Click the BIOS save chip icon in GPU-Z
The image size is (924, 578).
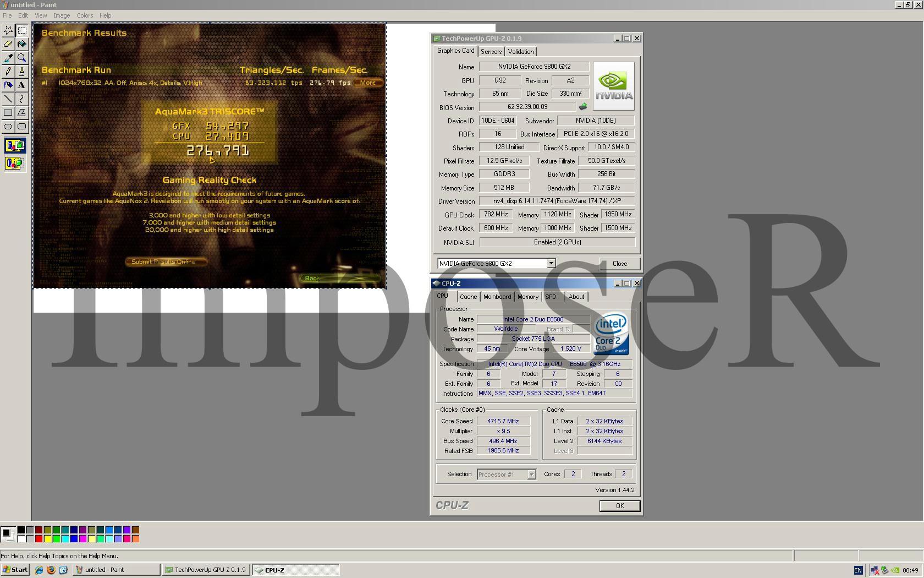583,107
